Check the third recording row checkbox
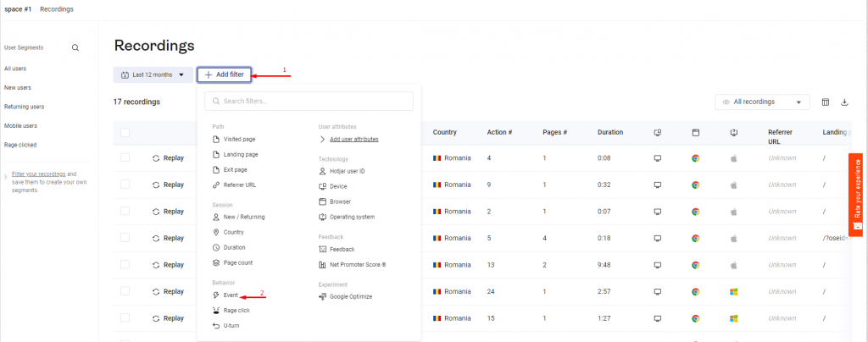 125,212
